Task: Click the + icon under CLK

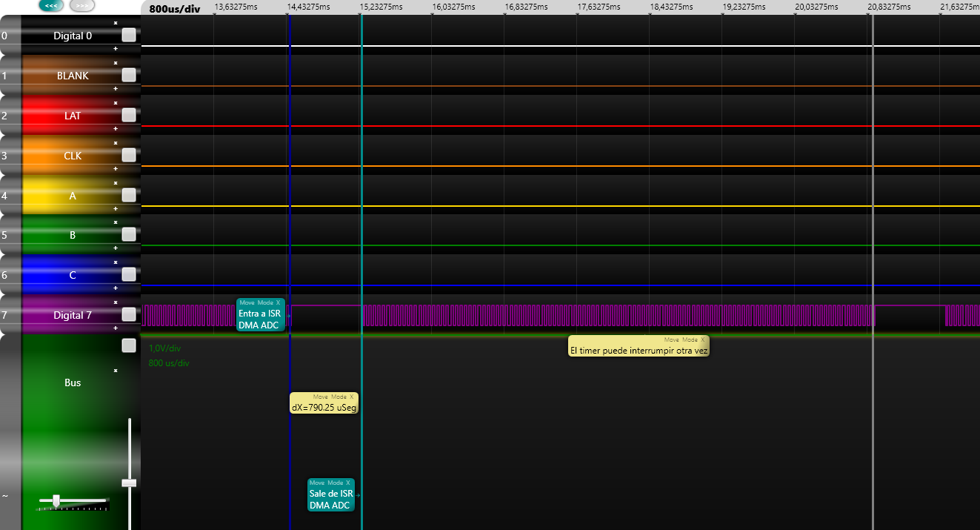Action: click(116, 168)
